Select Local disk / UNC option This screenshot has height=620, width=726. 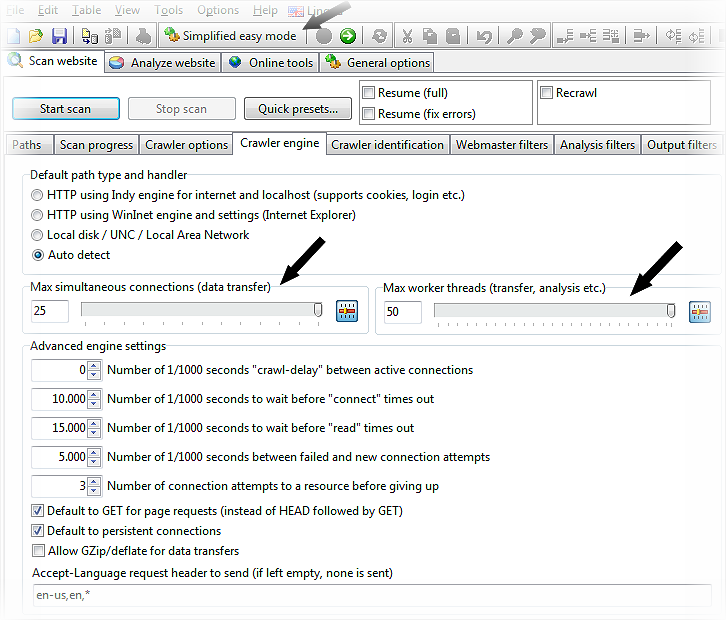[x=37, y=235]
